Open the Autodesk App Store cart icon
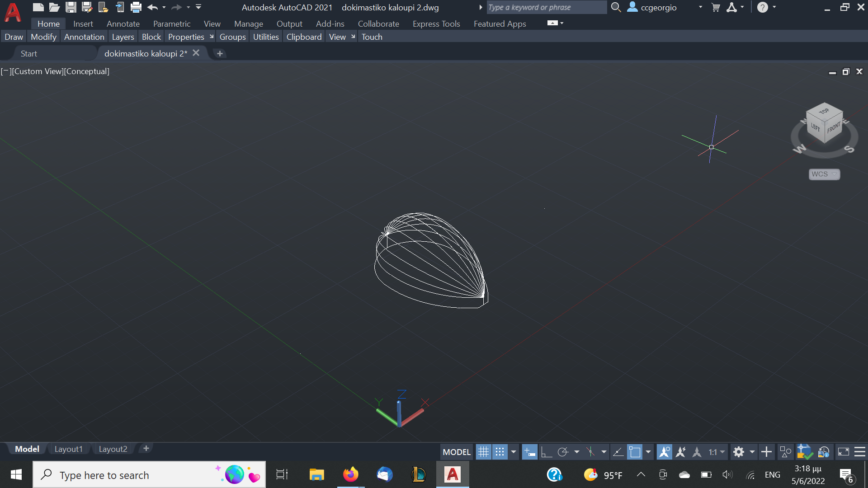The height and width of the screenshot is (488, 868). (716, 7)
